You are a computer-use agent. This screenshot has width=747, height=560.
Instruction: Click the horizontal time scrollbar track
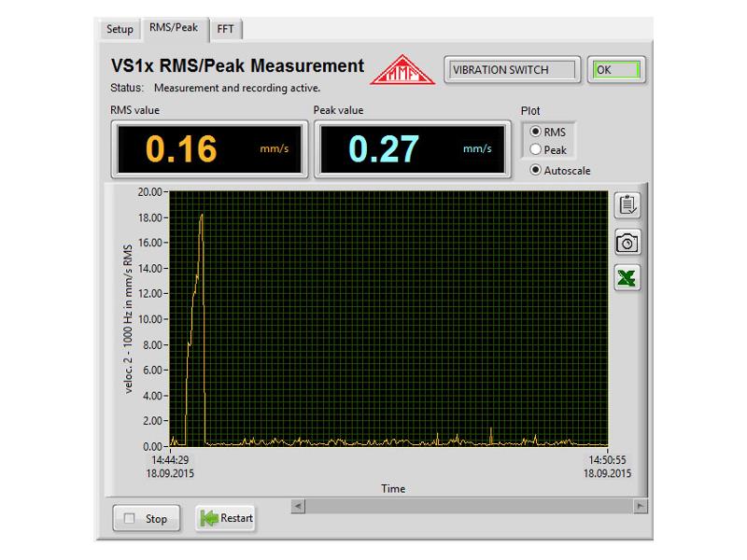click(470, 506)
